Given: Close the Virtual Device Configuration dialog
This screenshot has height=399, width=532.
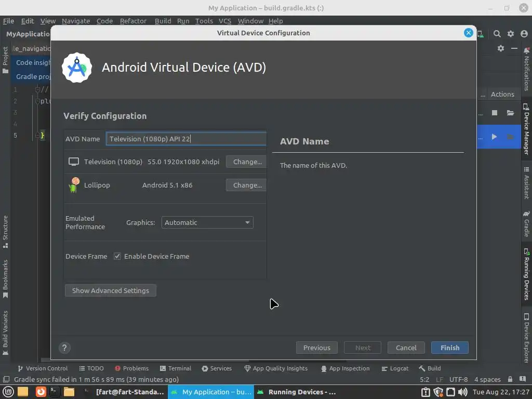Looking at the screenshot, I should tap(469, 33).
